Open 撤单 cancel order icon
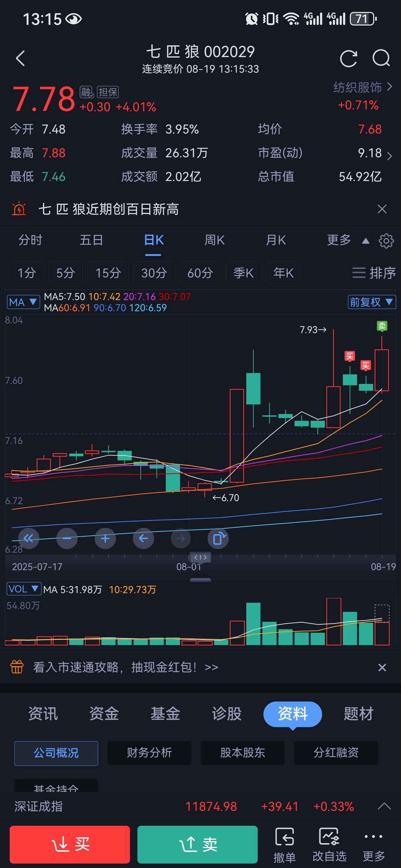This screenshot has height=868, width=401. (x=284, y=845)
